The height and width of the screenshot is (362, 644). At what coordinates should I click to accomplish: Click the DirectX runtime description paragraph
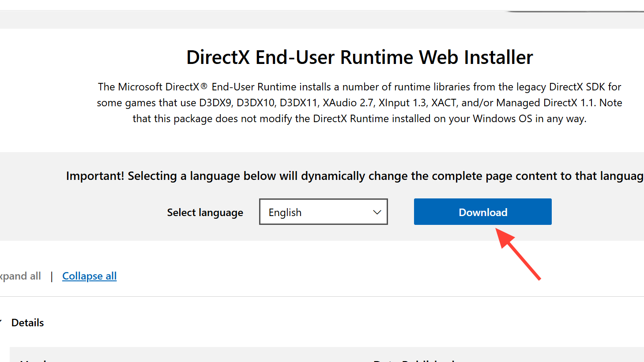pos(359,103)
